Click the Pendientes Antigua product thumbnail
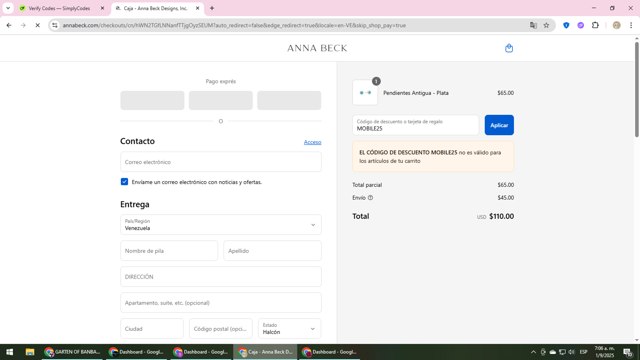Viewport: 640px width, 360px height. (365, 93)
